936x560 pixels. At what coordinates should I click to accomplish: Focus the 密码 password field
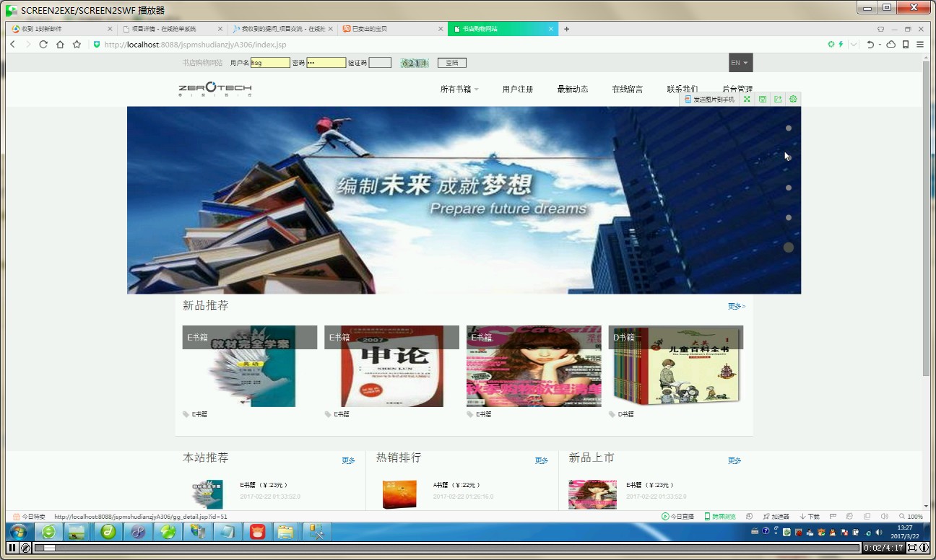tap(326, 63)
